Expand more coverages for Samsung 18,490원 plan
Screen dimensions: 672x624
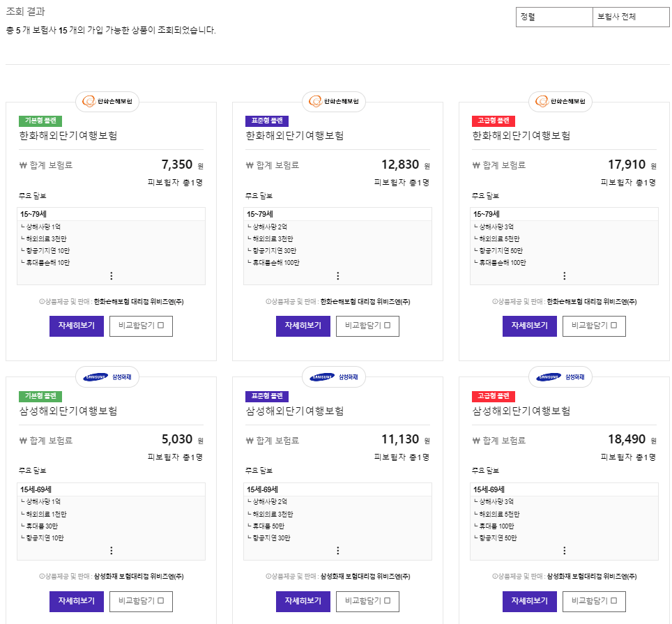(565, 550)
